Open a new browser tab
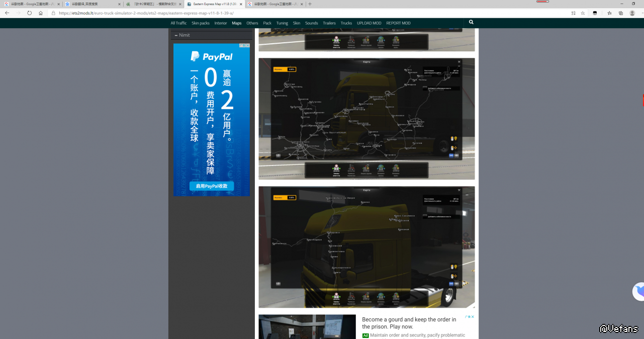Image resolution: width=644 pixels, height=339 pixels. tap(310, 4)
